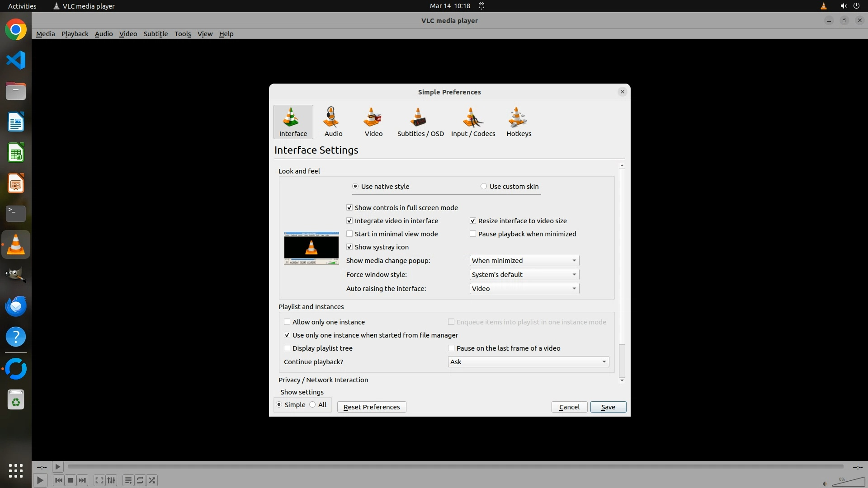Enable Start in minimal view mode
This screenshot has width=868, height=488.
click(x=349, y=234)
